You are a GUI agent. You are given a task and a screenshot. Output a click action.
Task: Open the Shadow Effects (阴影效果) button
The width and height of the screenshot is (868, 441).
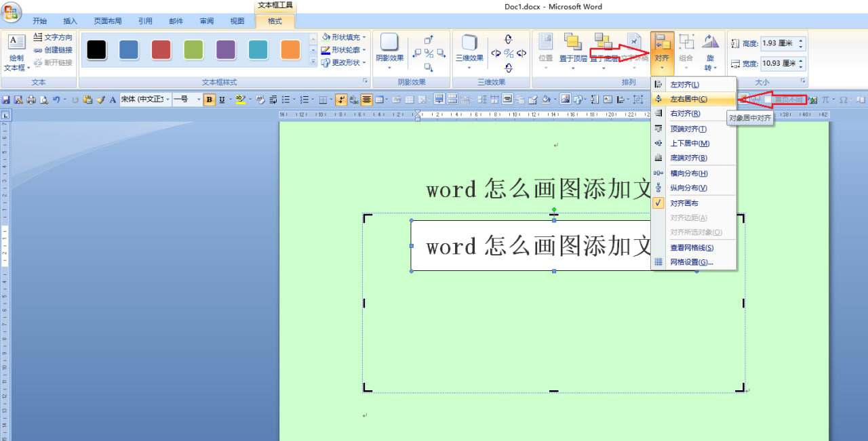pos(390,52)
